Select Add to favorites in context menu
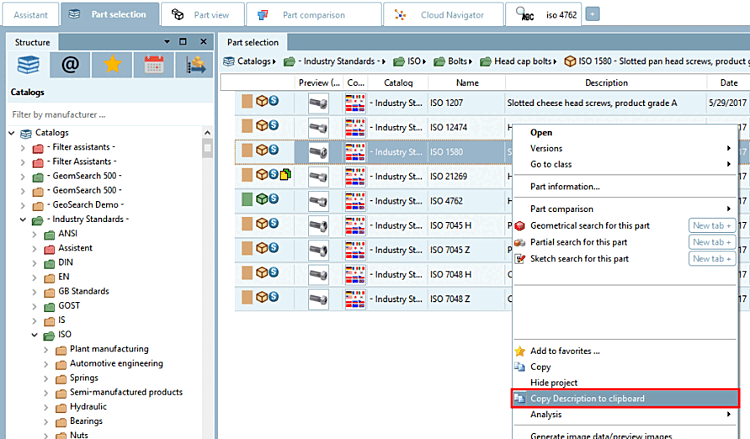Screen dimensions: 750x439 (x=565, y=351)
